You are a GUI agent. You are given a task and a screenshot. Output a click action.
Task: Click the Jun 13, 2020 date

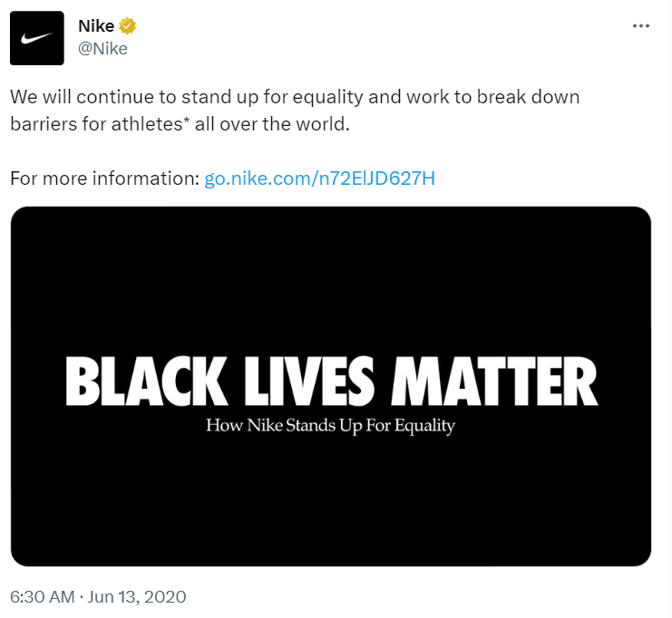click(x=139, y=596)
